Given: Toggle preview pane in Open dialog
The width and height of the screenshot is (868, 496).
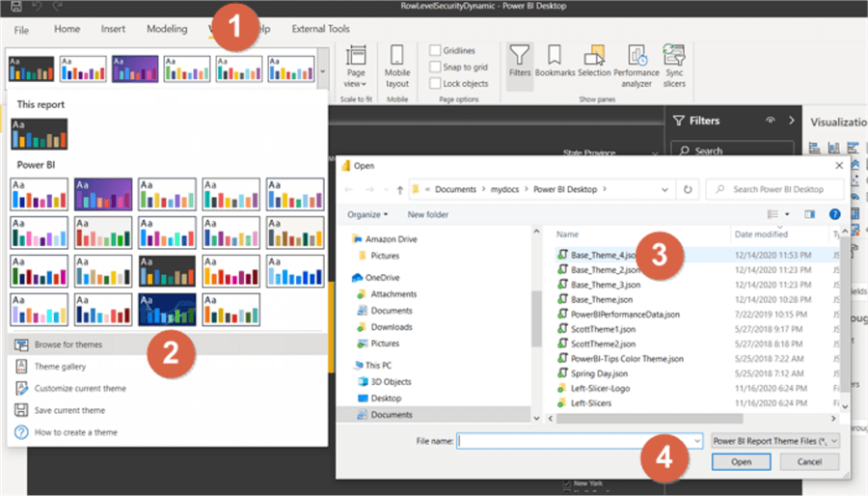Looking at the screenshot, I should click(809, 214).
